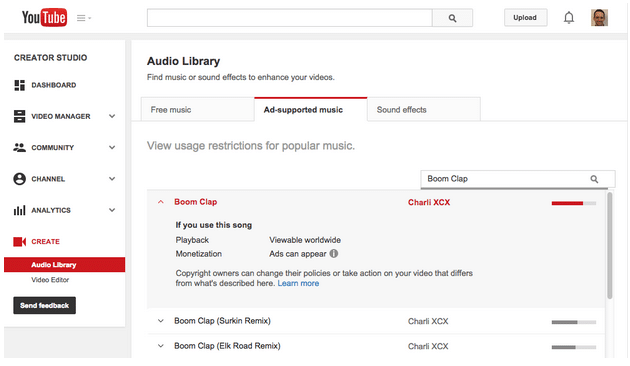Switch to the Free music tab

pos(197,110)
